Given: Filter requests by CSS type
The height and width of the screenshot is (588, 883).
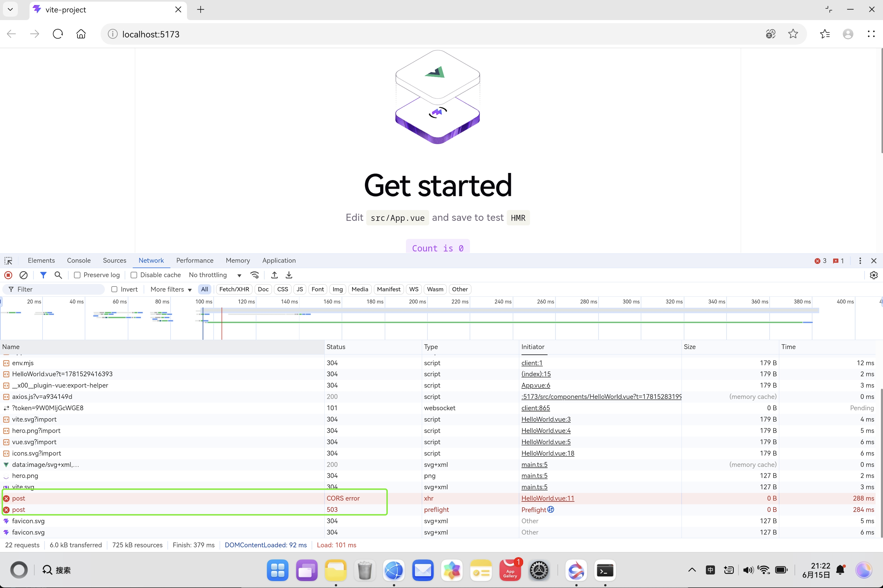Looking at the screenshot, I should point(282,290).
